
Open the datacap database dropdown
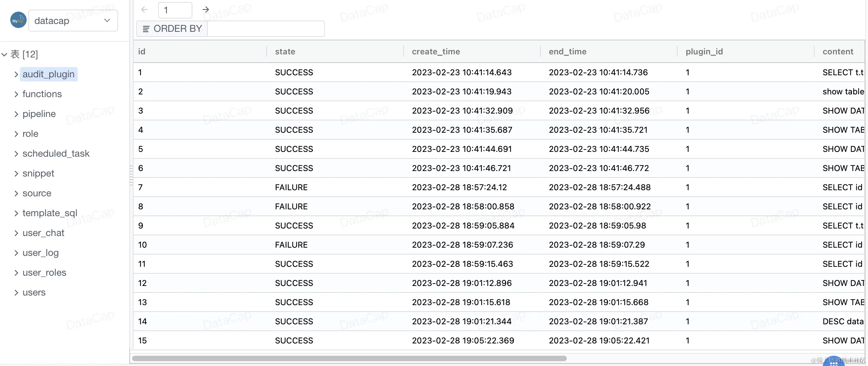(73, 21)
